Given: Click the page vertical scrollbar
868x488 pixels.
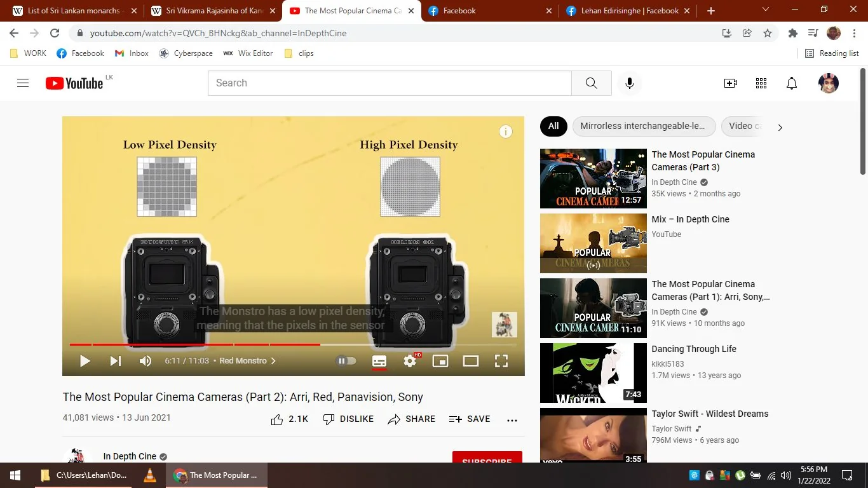Looking at the screenshot, I should [x=863, y=121].
